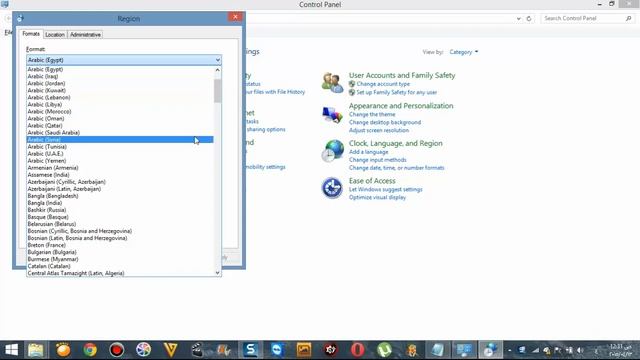Select Arabic (Saudi Arabia) in format list
This screenshot has height=360, width=640.
(120, 133)
